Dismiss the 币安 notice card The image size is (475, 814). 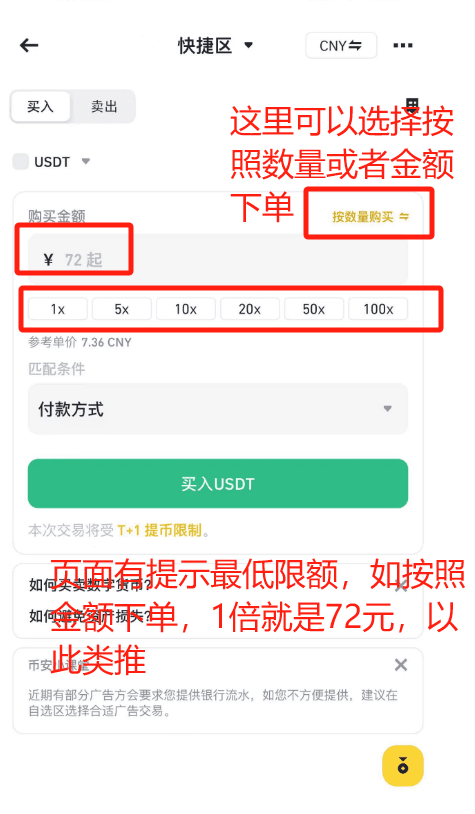click(x=401, y=664)
